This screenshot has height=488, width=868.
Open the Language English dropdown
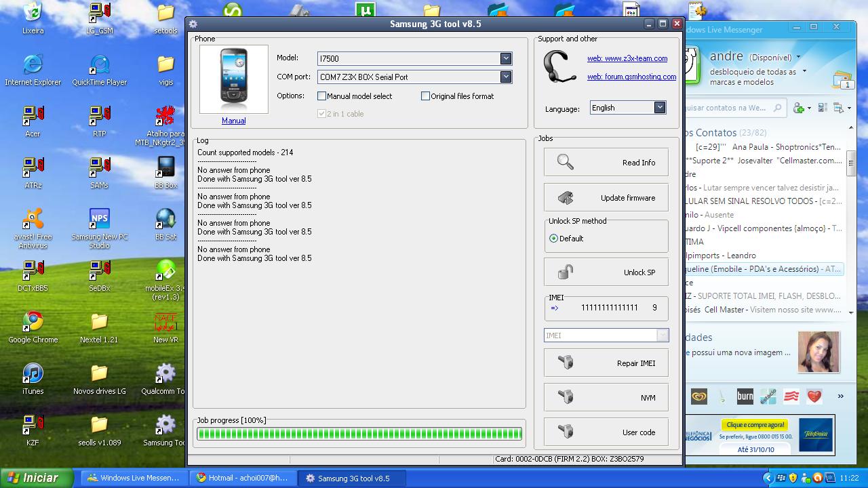click(x=659, y=108)
